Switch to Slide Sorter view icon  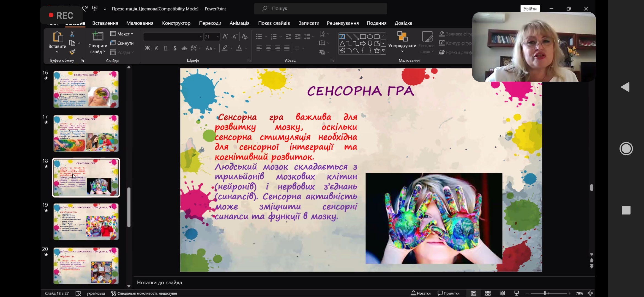pos(488,293)
